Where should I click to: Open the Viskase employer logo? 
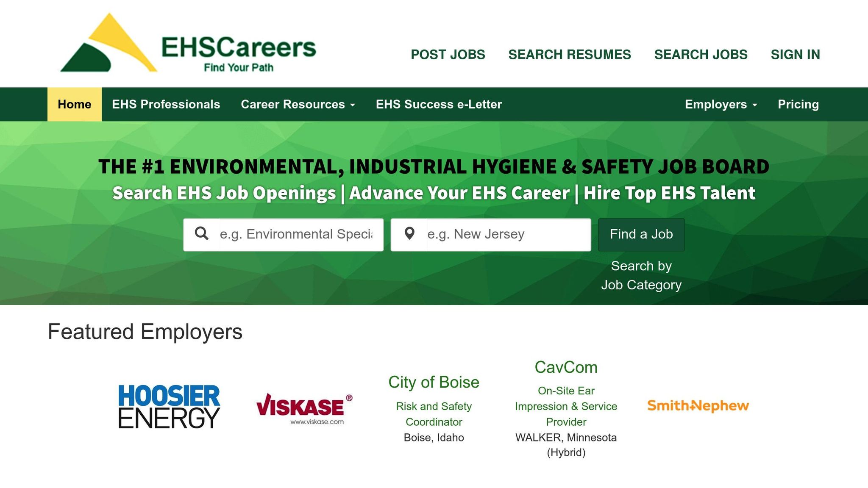304,409
